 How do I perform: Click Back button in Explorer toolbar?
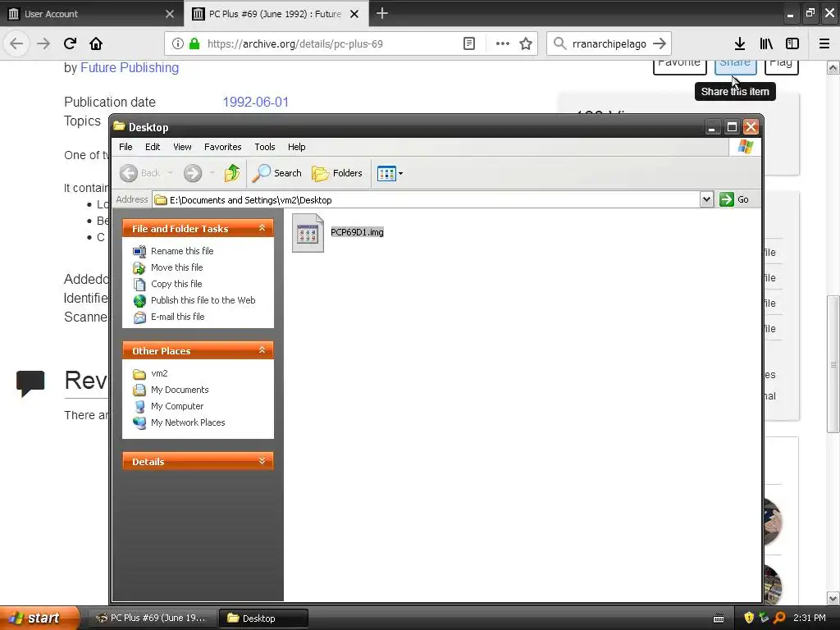tap(140, 173)
